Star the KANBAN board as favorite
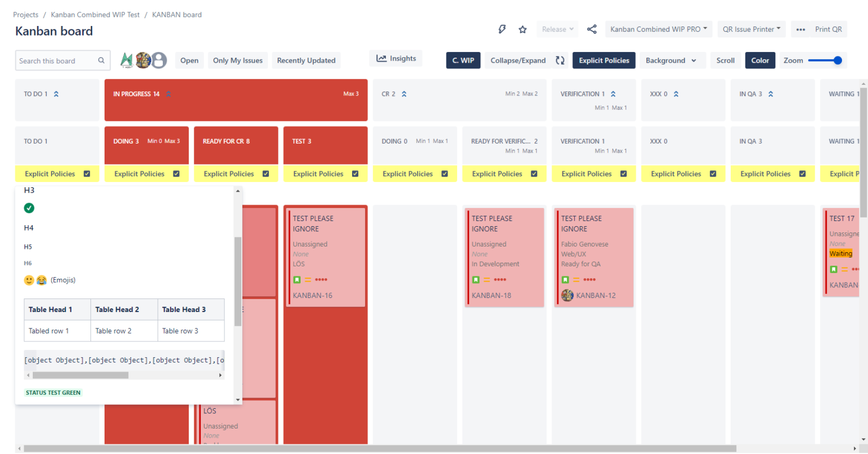 tap(522, 29)
